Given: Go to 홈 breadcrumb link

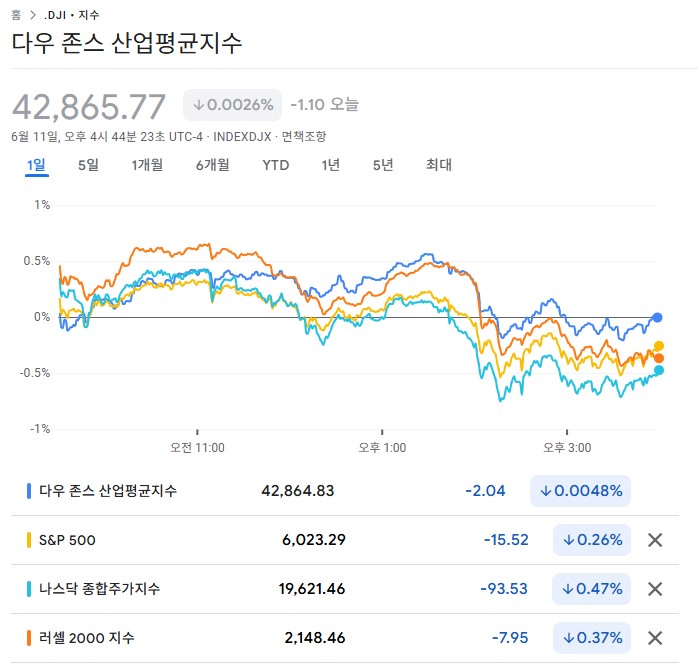Looking at the screenshot, I should pyautogui.click(x=16, y=15).
